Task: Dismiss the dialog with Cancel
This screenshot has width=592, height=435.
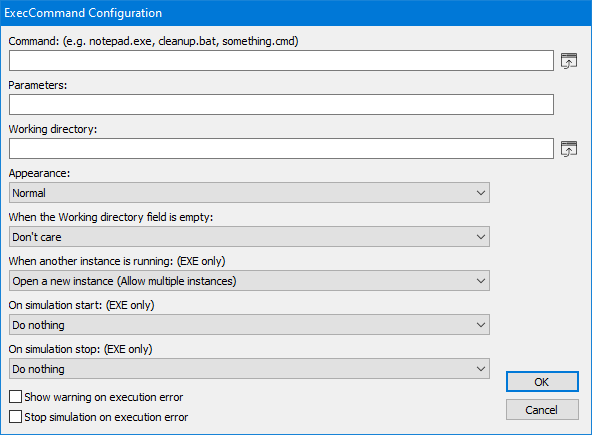Action: point(542,410)
